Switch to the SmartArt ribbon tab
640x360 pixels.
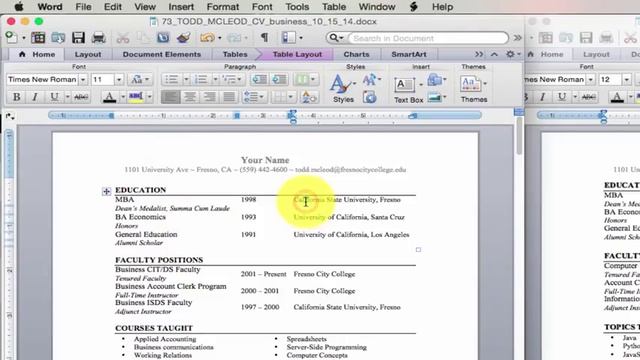409,54
